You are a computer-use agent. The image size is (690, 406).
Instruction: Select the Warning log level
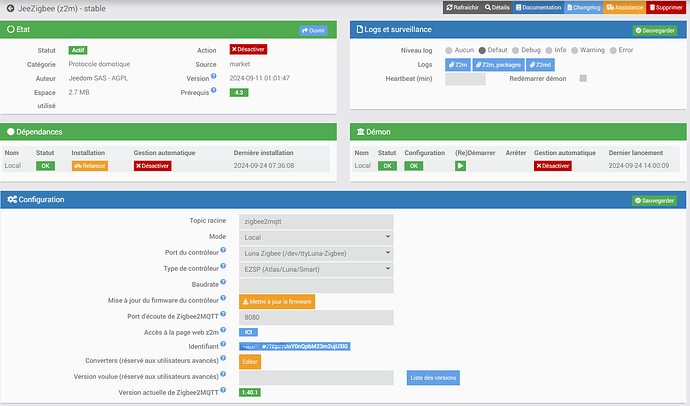(574, 51)
